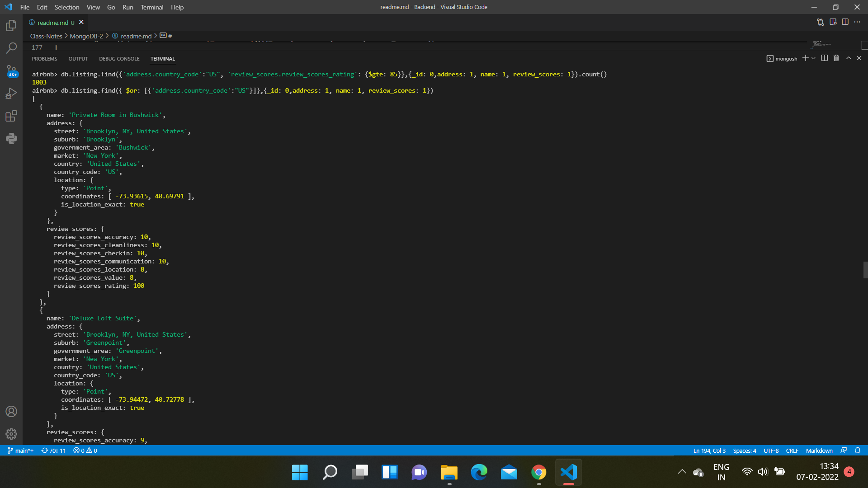Click the main*+ branch indicator
Viewport: 868px width, 488px height.
click(x=20, y=450)
